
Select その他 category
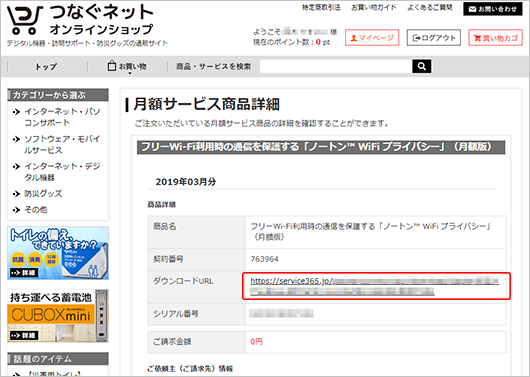(36, 210)
